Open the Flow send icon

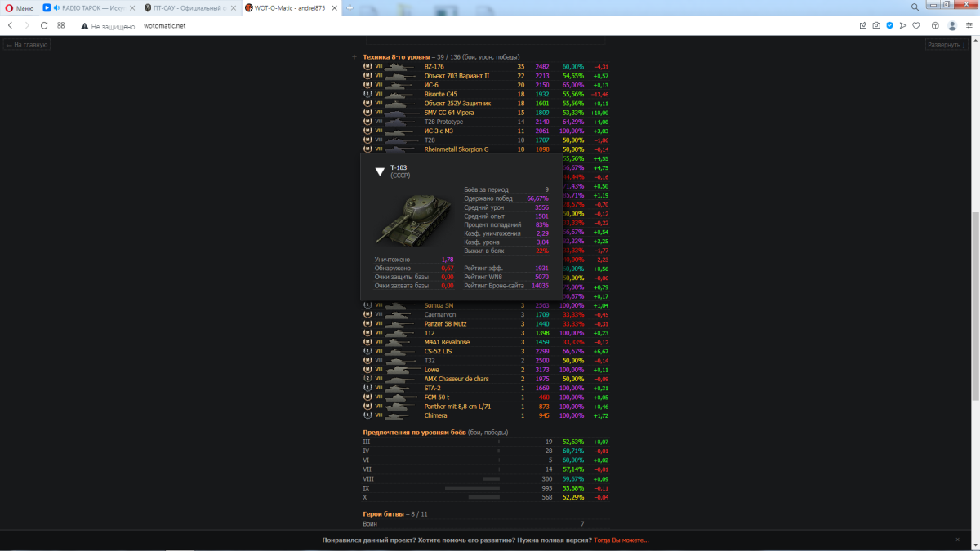tap(902, 25)
